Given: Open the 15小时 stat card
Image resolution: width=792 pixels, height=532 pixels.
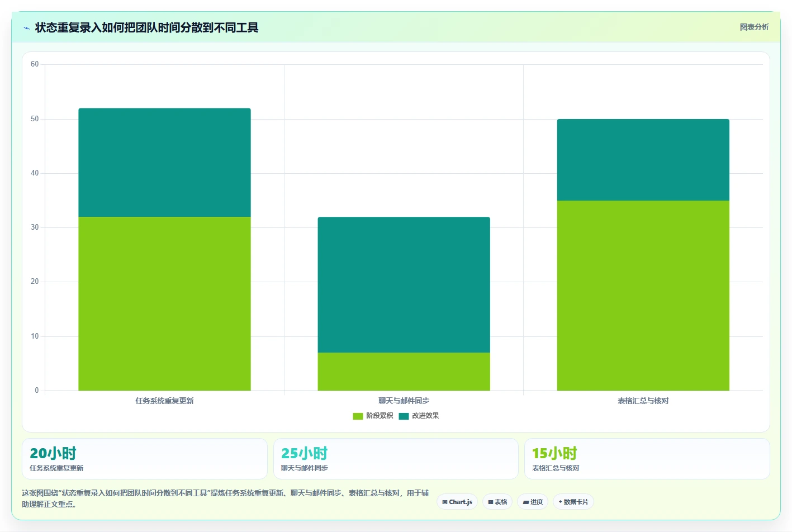Looking at the screenshot, I should pyautogui.click(x=647, y=459).
